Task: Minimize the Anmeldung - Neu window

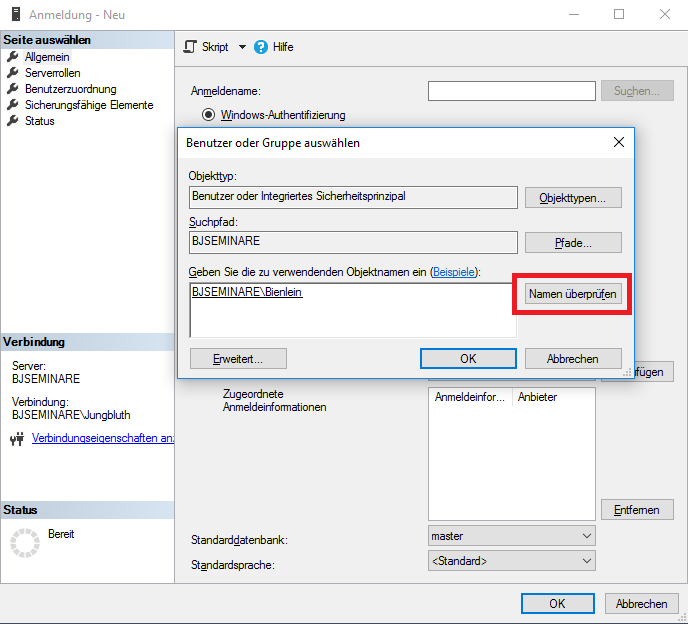Action: coord(574,14)
